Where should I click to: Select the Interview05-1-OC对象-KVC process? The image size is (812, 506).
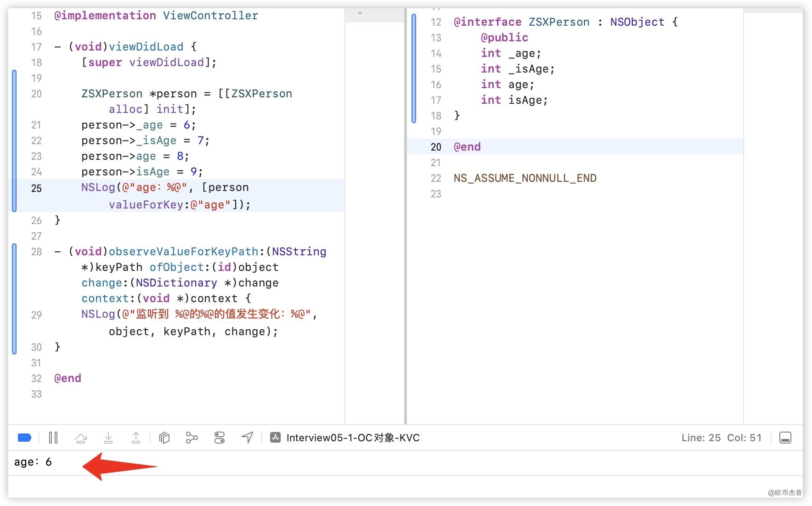tap(353, 438)
